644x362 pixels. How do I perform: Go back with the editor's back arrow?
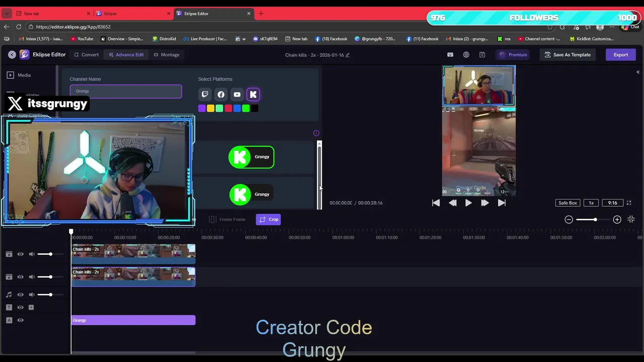11,55
